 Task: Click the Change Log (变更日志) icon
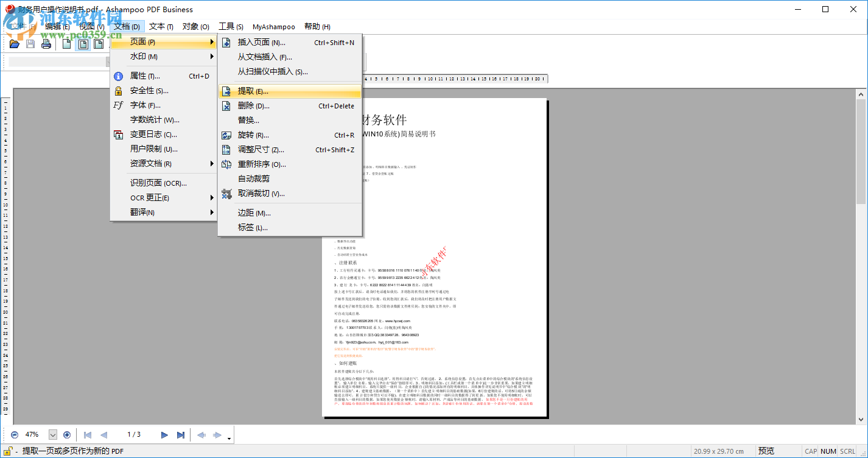pyautogui.click(x=119, y=135)
